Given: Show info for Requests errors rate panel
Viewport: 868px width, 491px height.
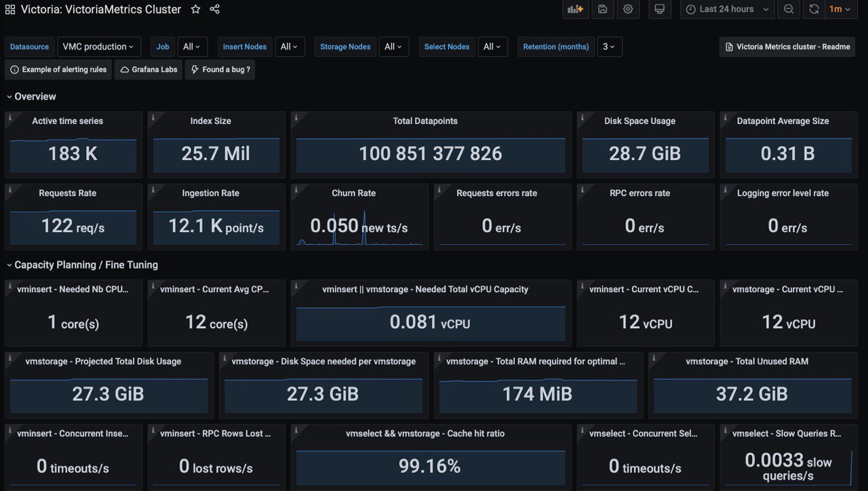Looking at the screenshot, I should [439, 189].
